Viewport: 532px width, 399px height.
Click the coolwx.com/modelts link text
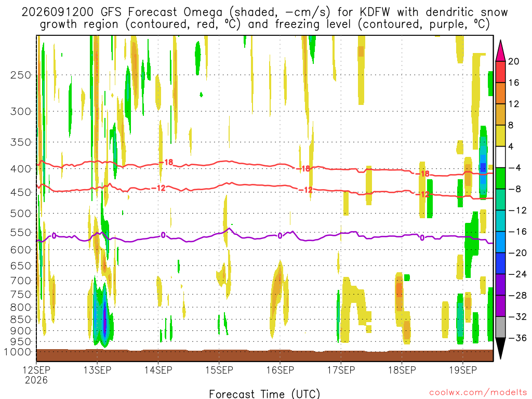[x=478, y=393]
